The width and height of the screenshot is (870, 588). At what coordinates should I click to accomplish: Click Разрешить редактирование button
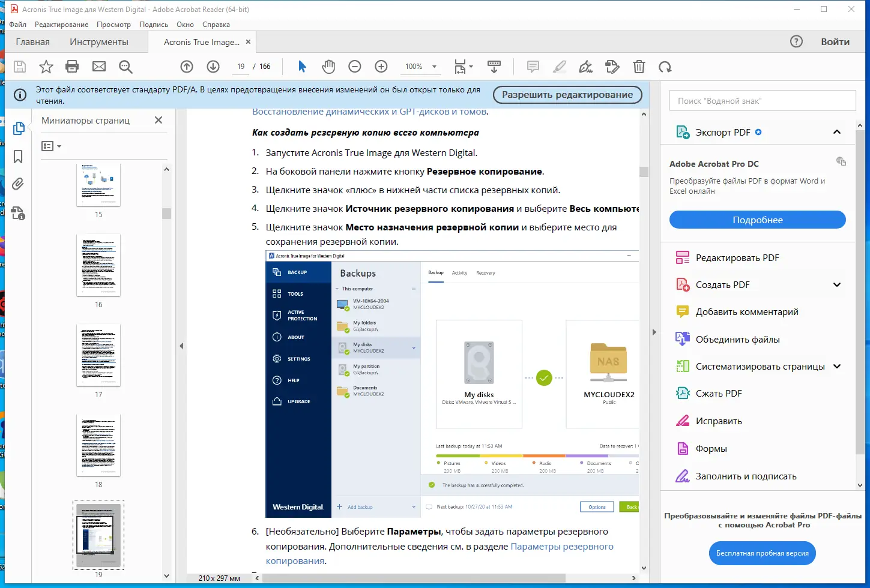567,95
